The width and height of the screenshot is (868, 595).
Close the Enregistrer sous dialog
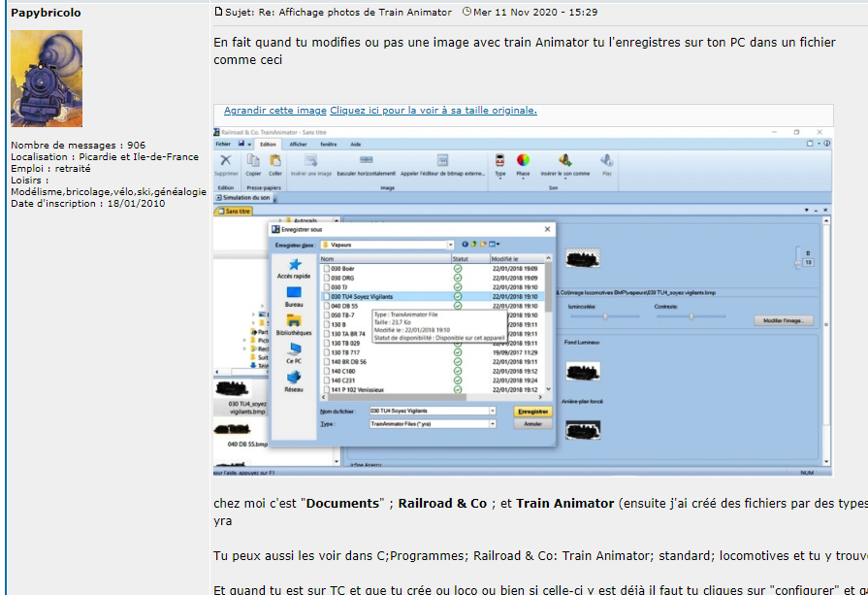pyautogui.click(x=548, y=229)
